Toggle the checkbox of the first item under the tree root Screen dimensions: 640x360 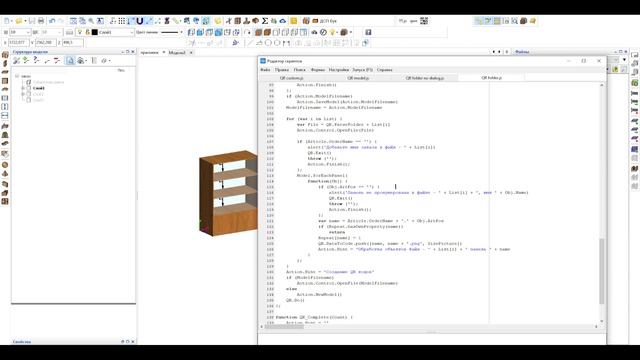29,82
